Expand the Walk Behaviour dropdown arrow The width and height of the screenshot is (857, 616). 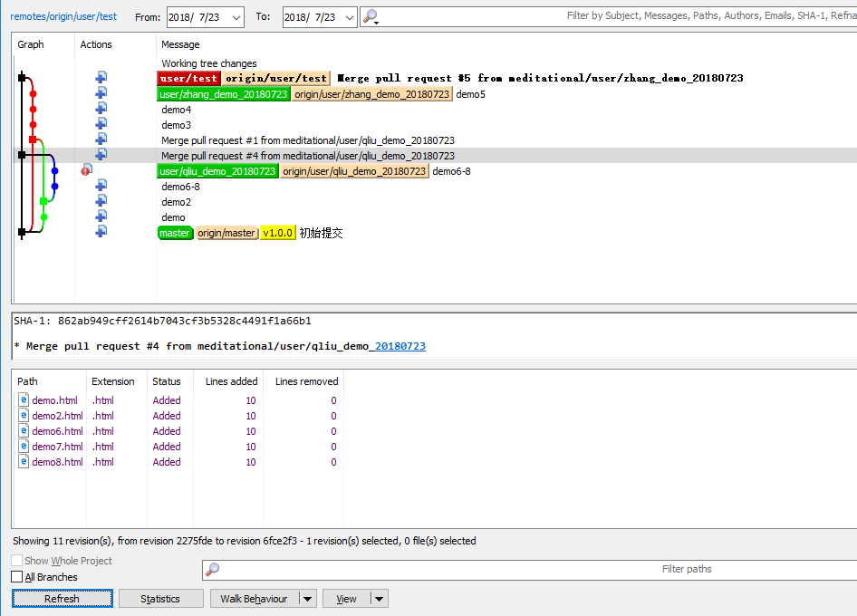(308, 599)
